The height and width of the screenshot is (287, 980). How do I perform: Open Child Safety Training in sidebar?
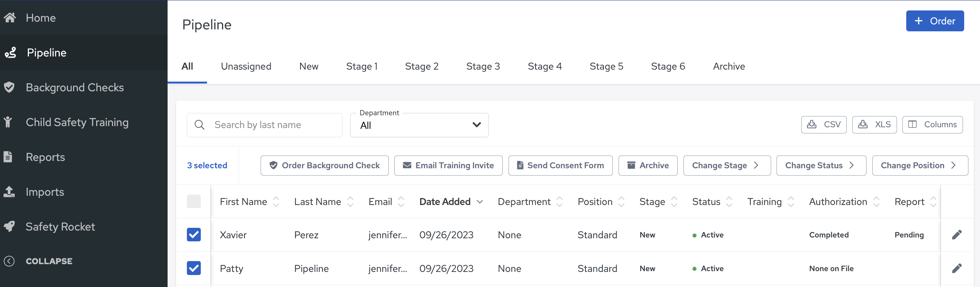(x=84, y=122)
